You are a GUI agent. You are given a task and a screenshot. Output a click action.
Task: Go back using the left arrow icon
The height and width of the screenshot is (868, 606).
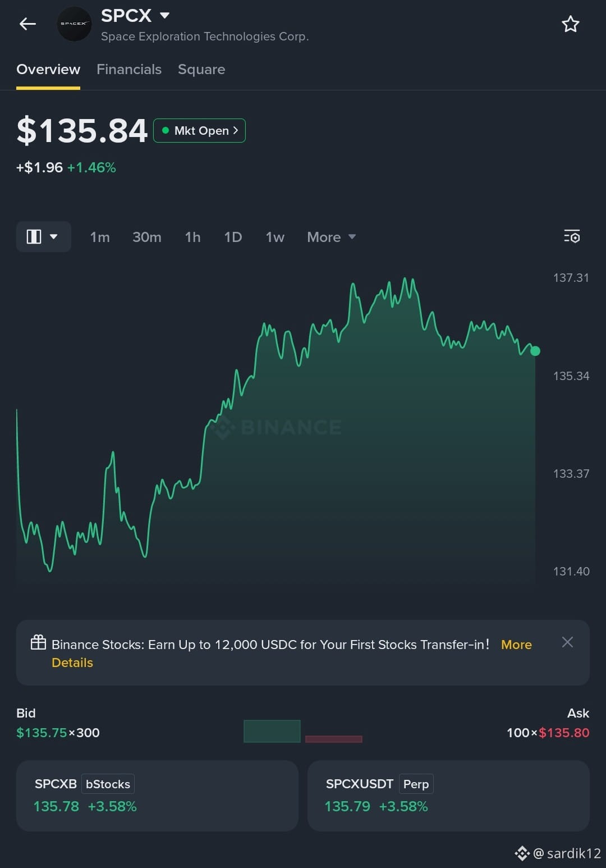[27, 24]
